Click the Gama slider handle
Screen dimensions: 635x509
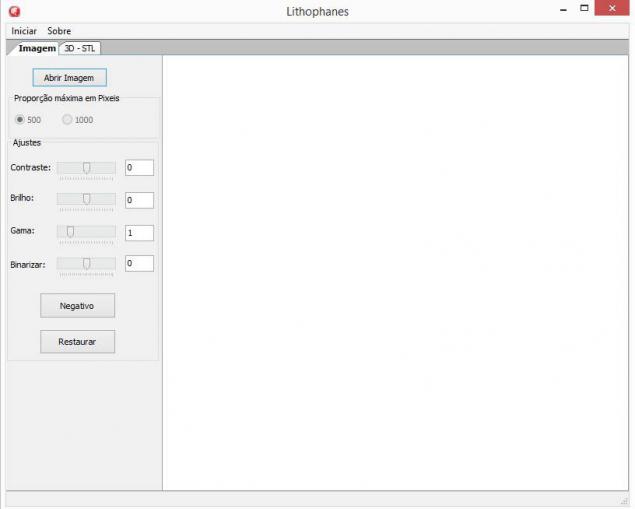pyautogui.click(x=70, y=232)
